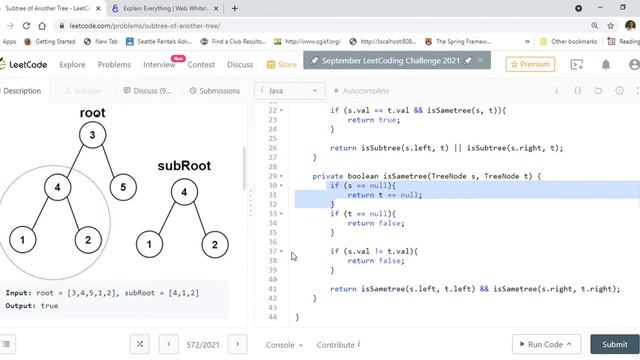Switch to the Solution tab
The height and width of the screenshot is (360, 640).
pyautogui.click(x=84, y=91)
